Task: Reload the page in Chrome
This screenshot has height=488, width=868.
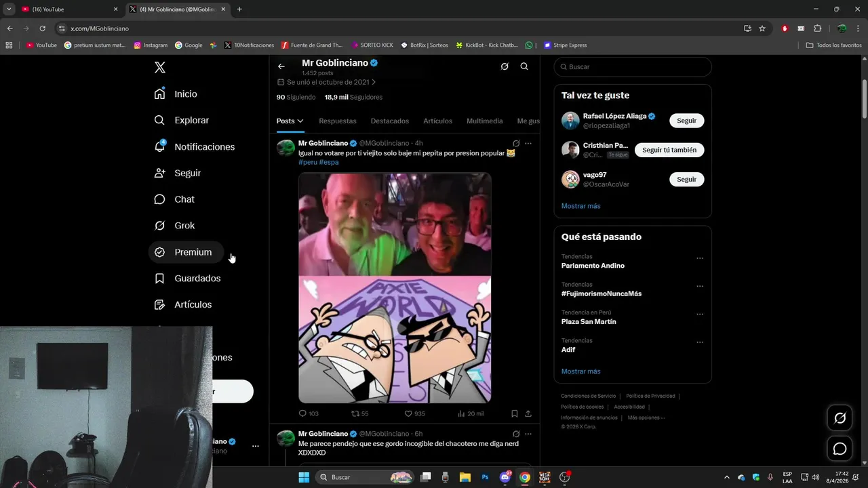Action: click(x=42, y=28)
